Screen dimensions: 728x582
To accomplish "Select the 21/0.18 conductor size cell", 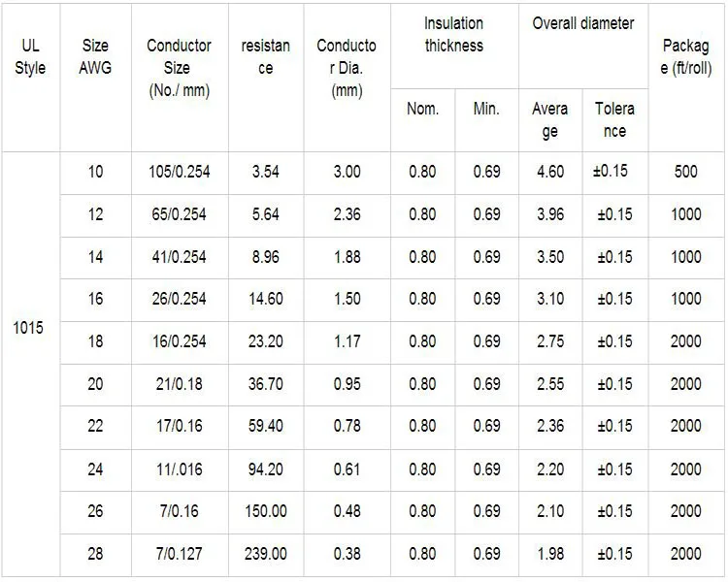I will point(179,384).
